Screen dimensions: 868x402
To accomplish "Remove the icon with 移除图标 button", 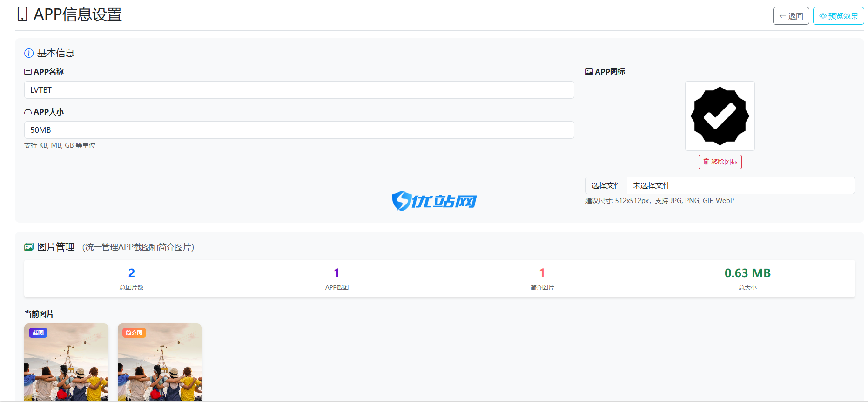I will click(x=720, y=162).
